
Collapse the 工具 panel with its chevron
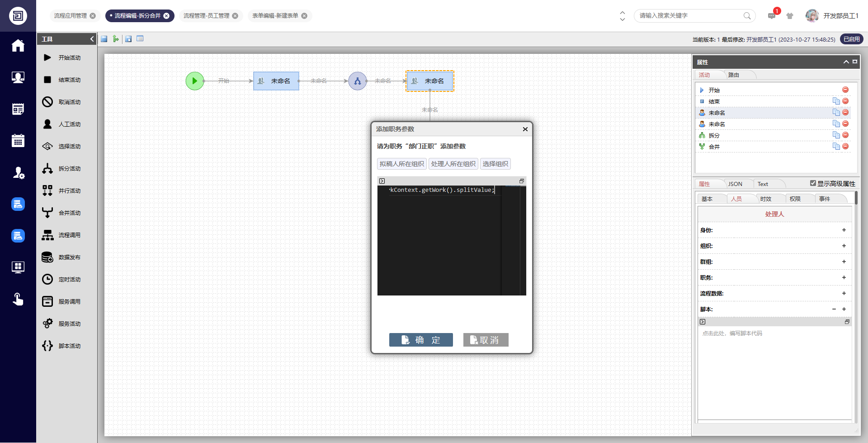coord(92,39)
